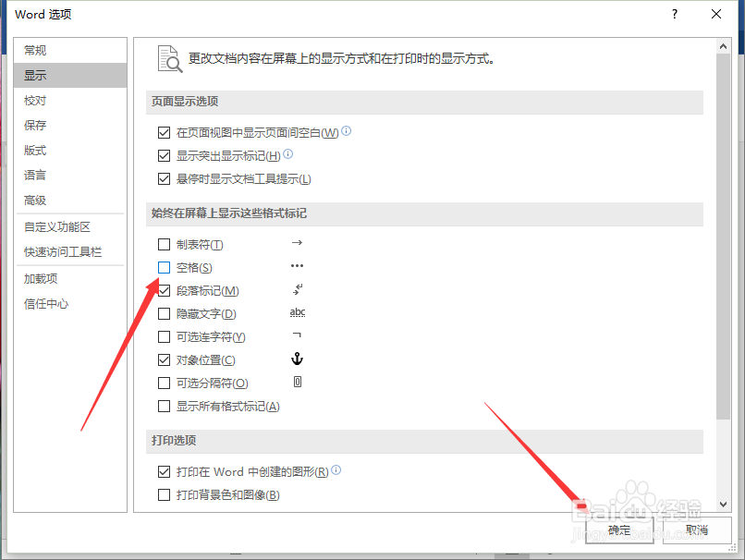Screen dimensions: 745x560
Task: Enable 打印背景色和图像 checkbox
Action: [164, 495]
